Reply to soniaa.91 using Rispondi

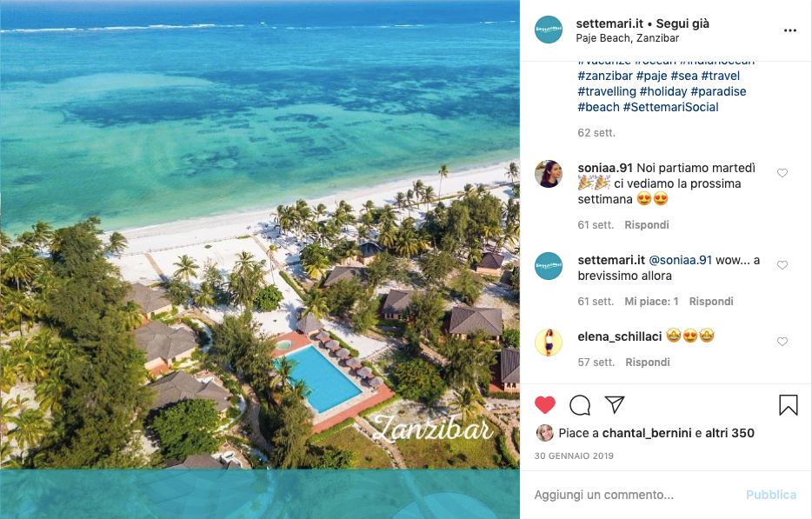pyautogui.click(x=647, y=225)
